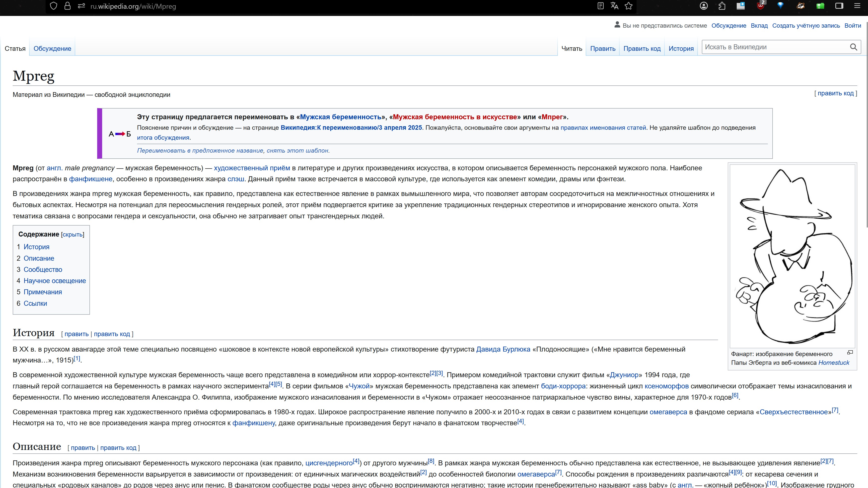Open Firefox account icon
868x488 pixels.
click(x=704, y=6)
